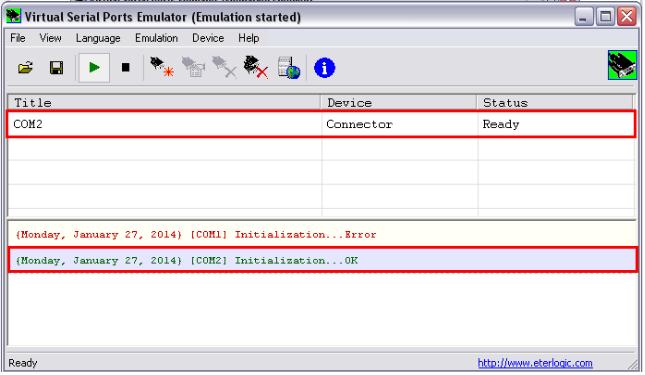This screenshot has height=375, width=645.
Task: Visit http://www.eterlogic.com link
Action: [x=535, y=363]
